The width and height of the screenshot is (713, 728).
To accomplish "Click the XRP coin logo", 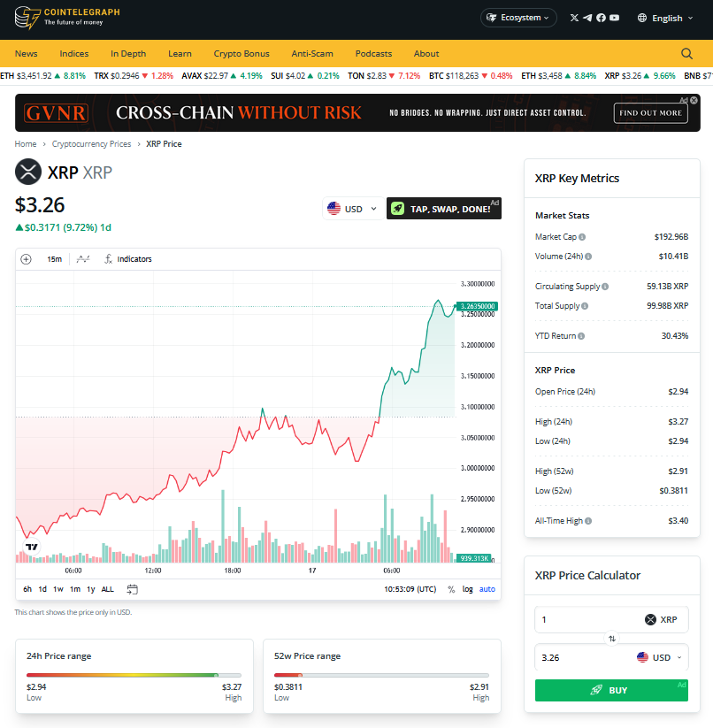I will click(28, 172).
